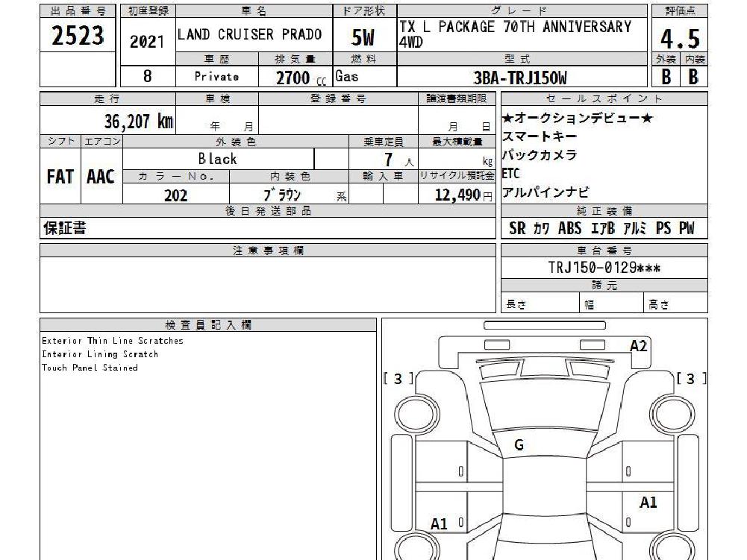The image size is (747, 560).
Task: Select the displacement 2700 cc
Action: click(x=301, y=78)
